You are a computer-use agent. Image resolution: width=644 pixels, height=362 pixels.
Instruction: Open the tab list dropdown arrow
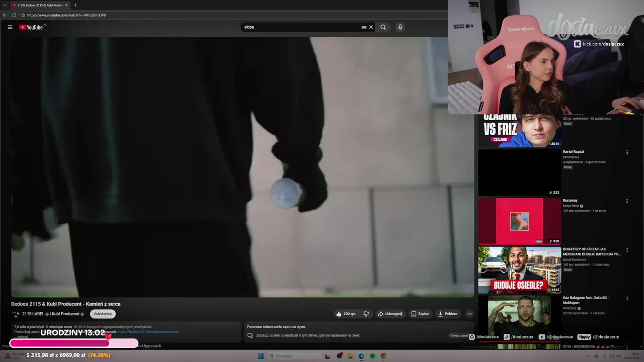coord(5,5)
